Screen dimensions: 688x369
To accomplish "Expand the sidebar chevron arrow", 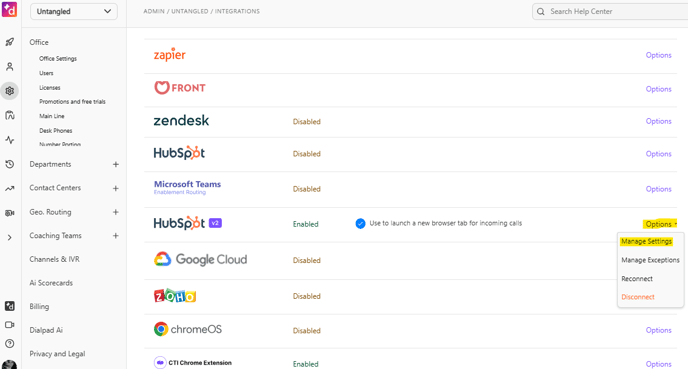I will coord(10,238).
